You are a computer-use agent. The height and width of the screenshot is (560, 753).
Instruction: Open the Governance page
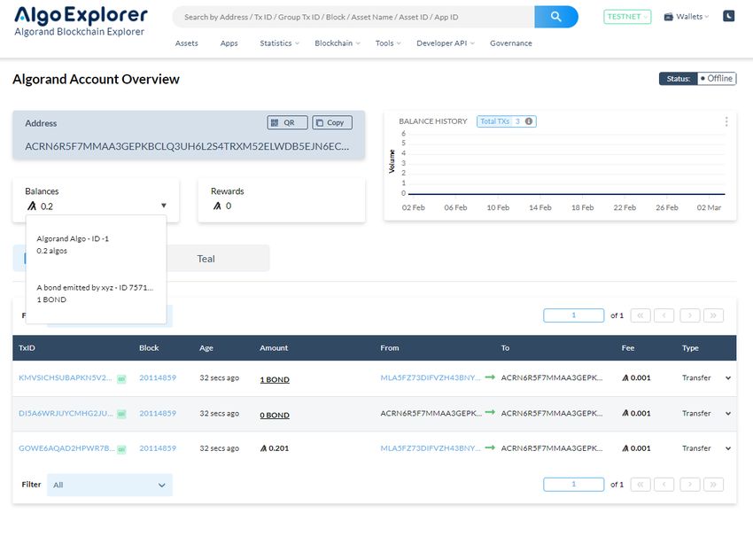510,43
